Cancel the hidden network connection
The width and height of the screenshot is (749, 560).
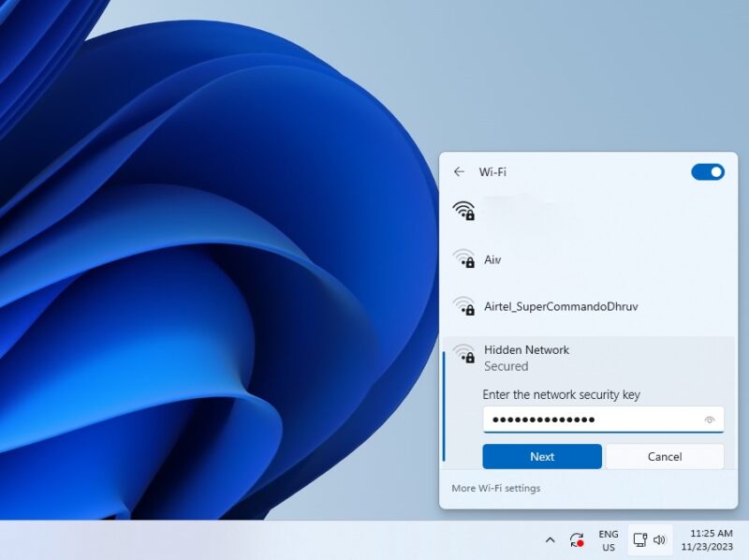click(665, 457)
